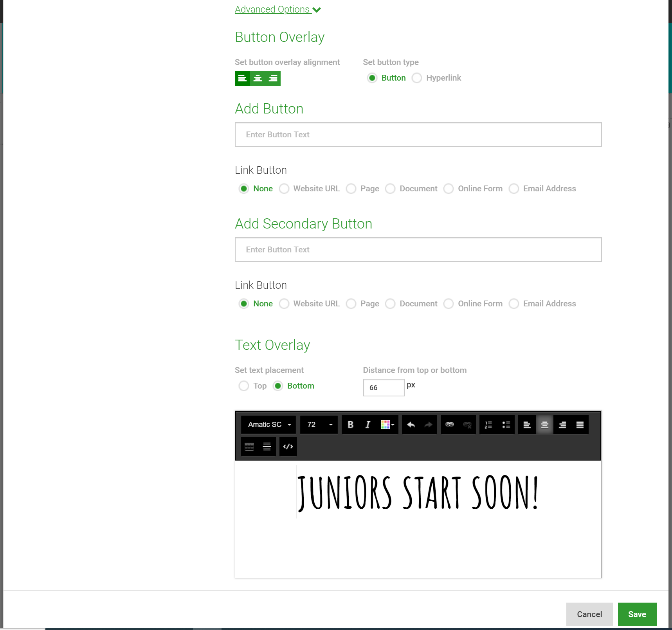Select None for secondary Link Button

coord(244,304)
